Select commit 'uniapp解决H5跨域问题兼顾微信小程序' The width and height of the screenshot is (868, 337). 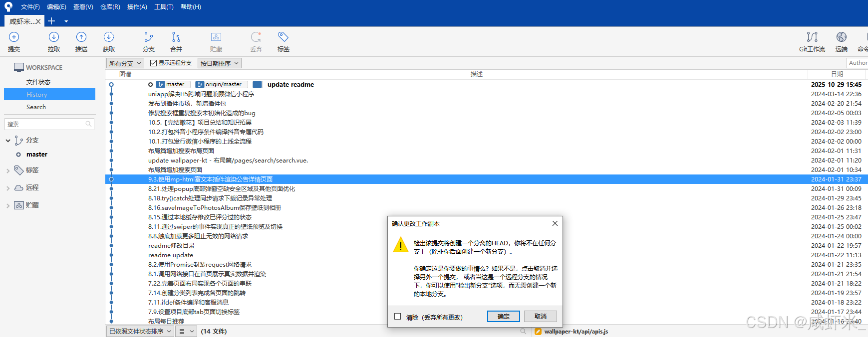click(486, 94)
